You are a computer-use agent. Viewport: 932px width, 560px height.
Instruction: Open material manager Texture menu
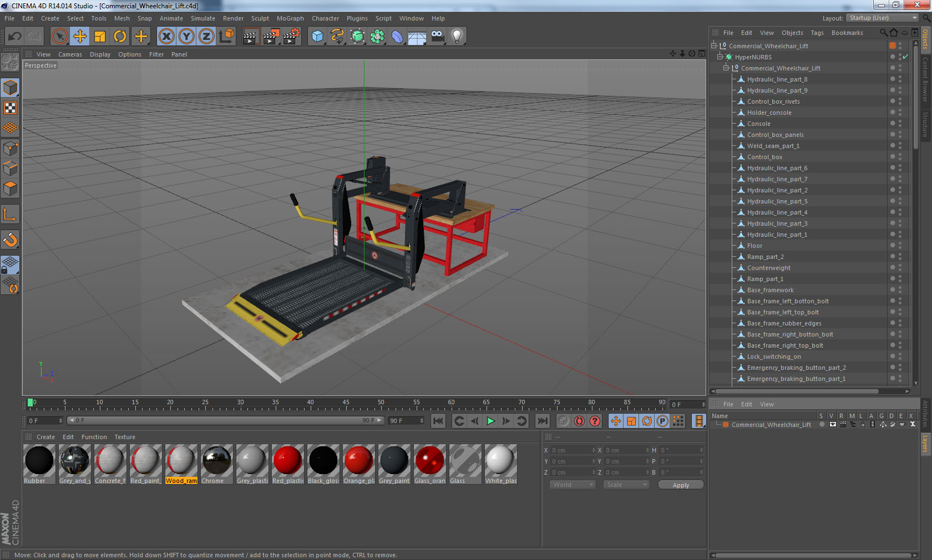click(x=125, y=437)
